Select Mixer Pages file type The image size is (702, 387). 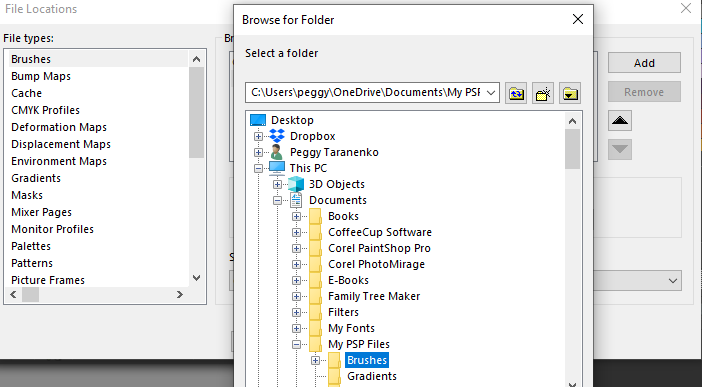tap(41, 212)
